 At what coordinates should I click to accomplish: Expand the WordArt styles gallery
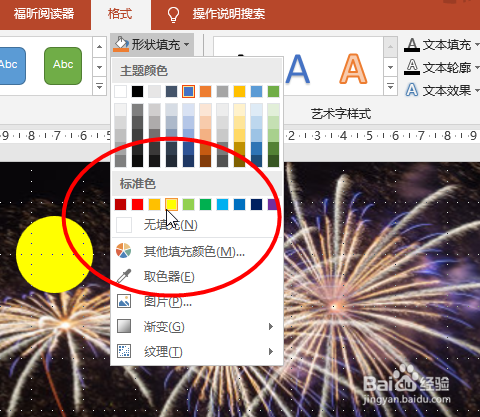(x=390, y=87)
